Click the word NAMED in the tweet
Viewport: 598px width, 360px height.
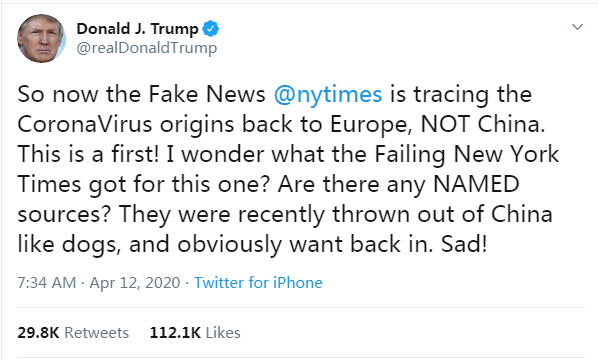pos(476,184)
